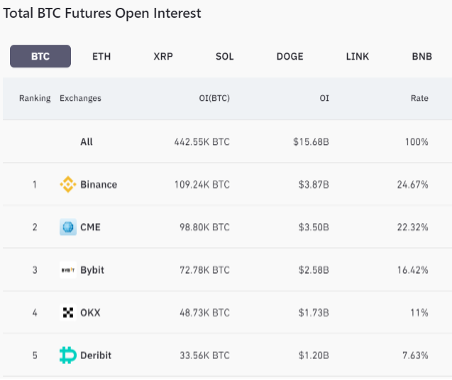The height and width of the screenshot is (380, 452).
Task: Click the Bybit exchange name
Action: (92, 270)
